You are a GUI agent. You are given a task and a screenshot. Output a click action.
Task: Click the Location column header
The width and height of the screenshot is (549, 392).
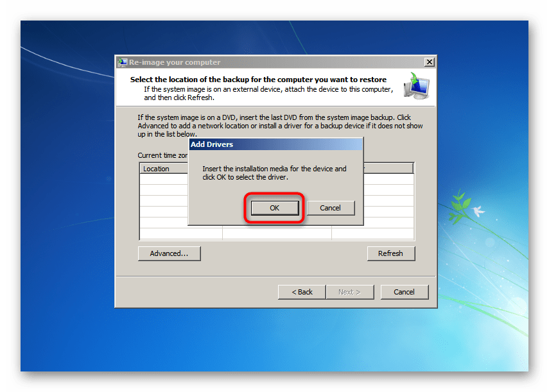click(x=164, y=169)
